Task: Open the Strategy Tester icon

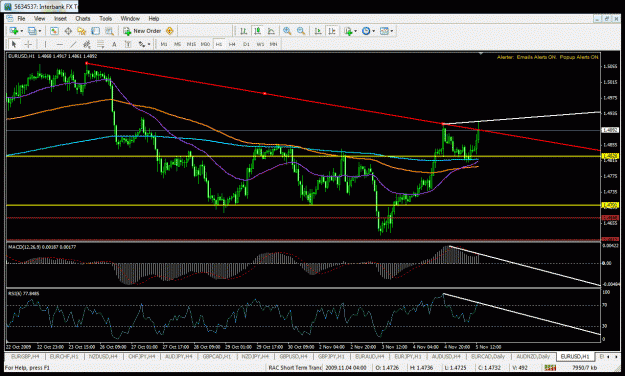Action: (x=109, y=31)
